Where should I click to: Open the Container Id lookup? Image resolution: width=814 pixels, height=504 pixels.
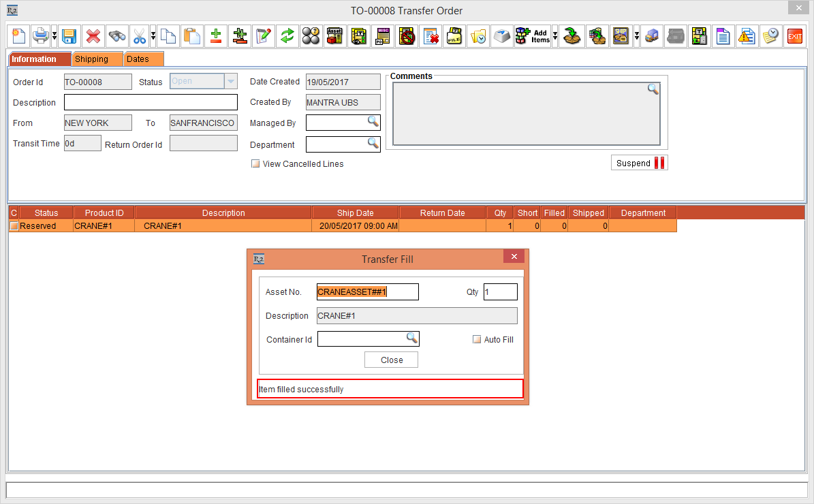coord(412,338)
